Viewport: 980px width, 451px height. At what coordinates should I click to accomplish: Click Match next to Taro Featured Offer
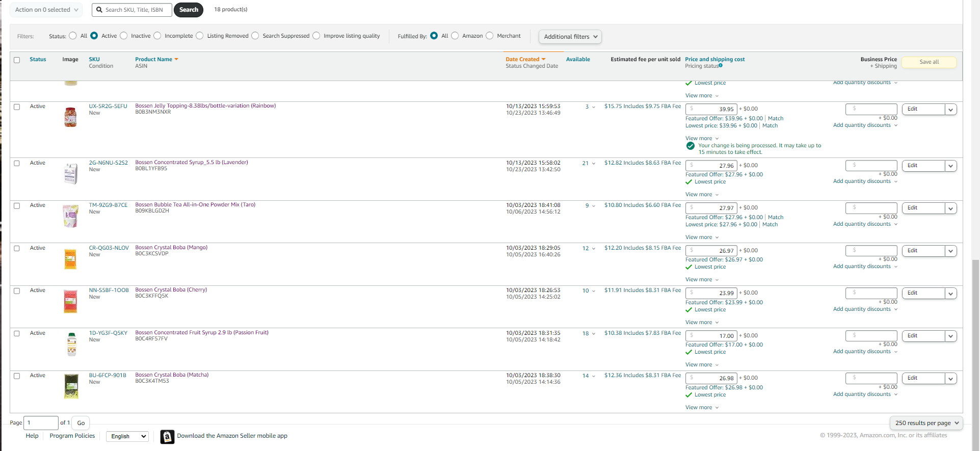point(776,218)
